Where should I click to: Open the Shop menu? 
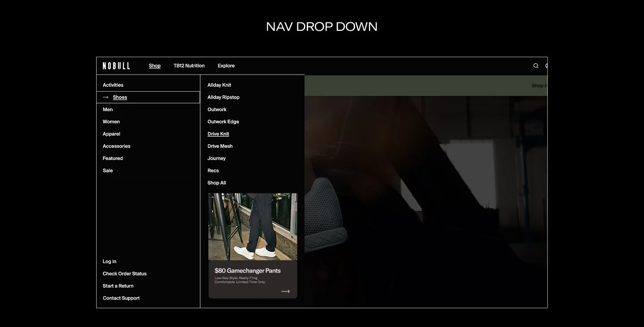click(155, 66)
